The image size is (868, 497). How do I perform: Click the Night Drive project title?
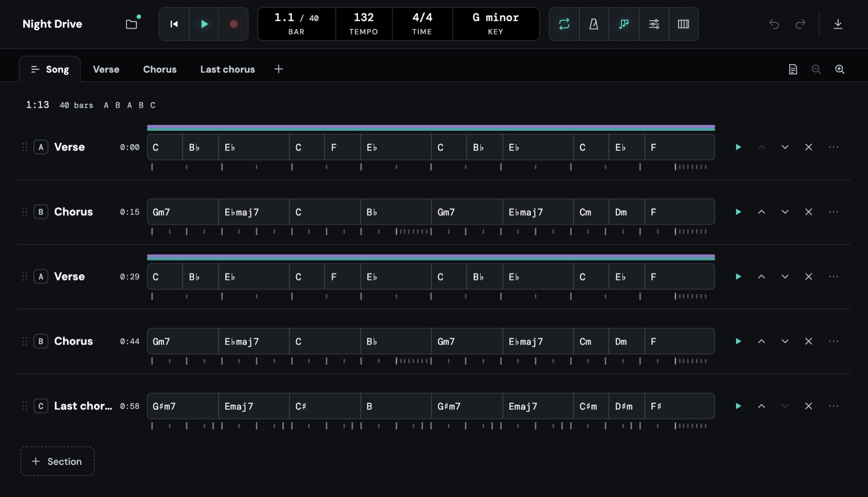pyautogui.click(x=53, y=24)
